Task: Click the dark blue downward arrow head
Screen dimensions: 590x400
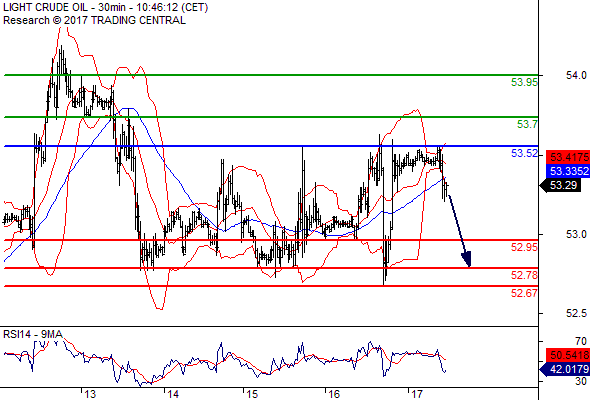Action: [467, 260]
